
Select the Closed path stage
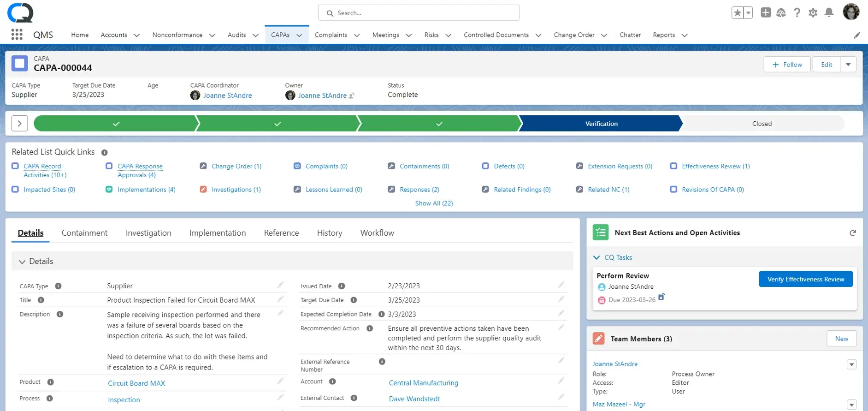point(762,124)
